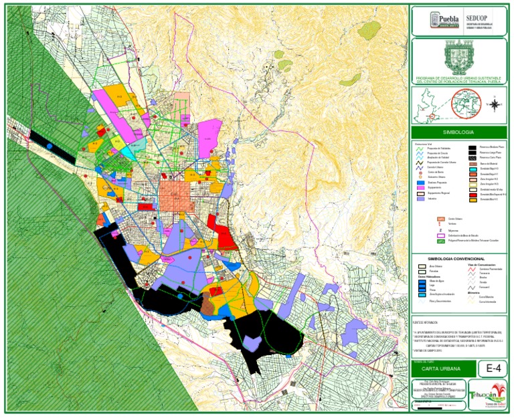Click the red zigzag Carretera Pavimentada symbol
The height and width of the screenshot is (420, 514).
coord(472,269)
